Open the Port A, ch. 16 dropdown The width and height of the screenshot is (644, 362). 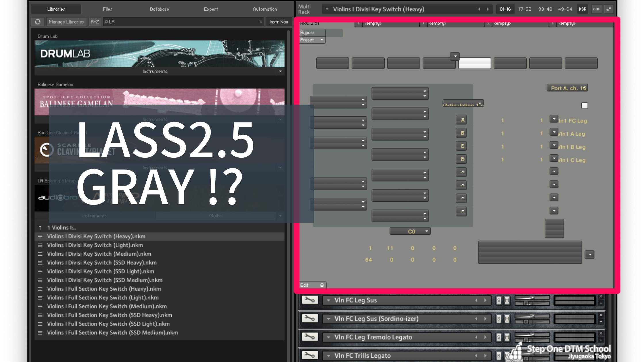(567, 88)
